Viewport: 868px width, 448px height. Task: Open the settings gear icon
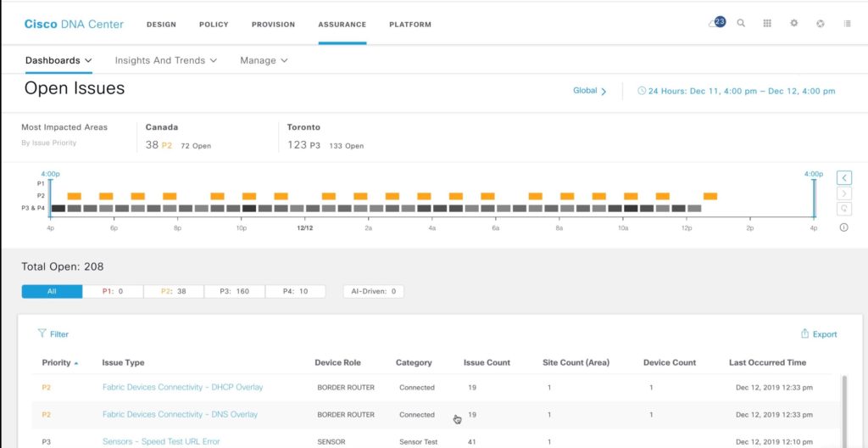tap(794, 24)
